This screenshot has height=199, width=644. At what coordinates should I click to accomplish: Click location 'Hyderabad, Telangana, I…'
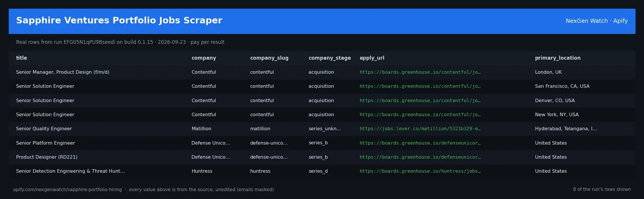tap(566, 129)
